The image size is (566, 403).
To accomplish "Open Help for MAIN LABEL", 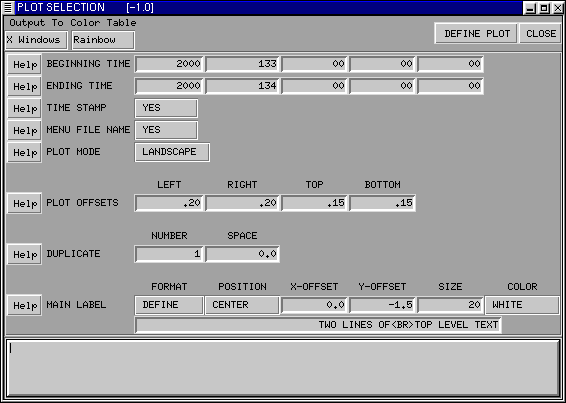I will coord(24,306).
